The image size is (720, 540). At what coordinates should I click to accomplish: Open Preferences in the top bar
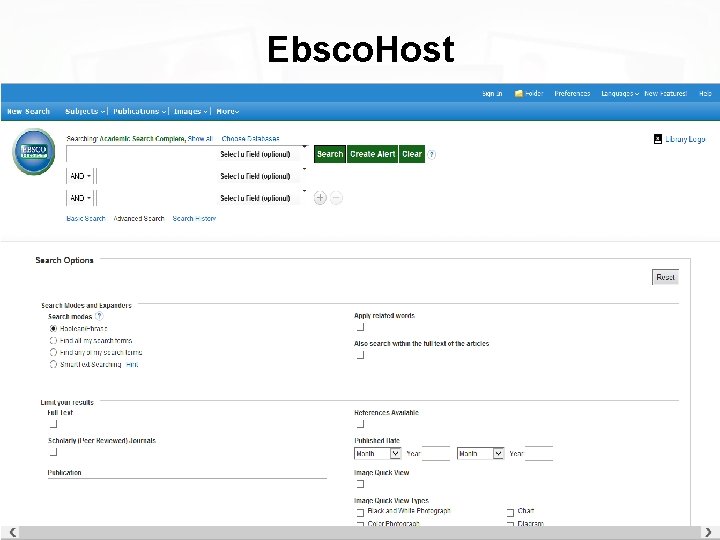coord(572,94)
